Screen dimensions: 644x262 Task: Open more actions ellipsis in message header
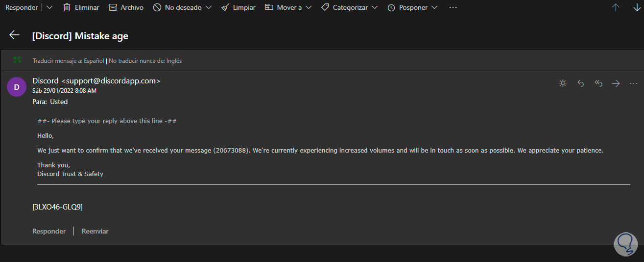633,83
